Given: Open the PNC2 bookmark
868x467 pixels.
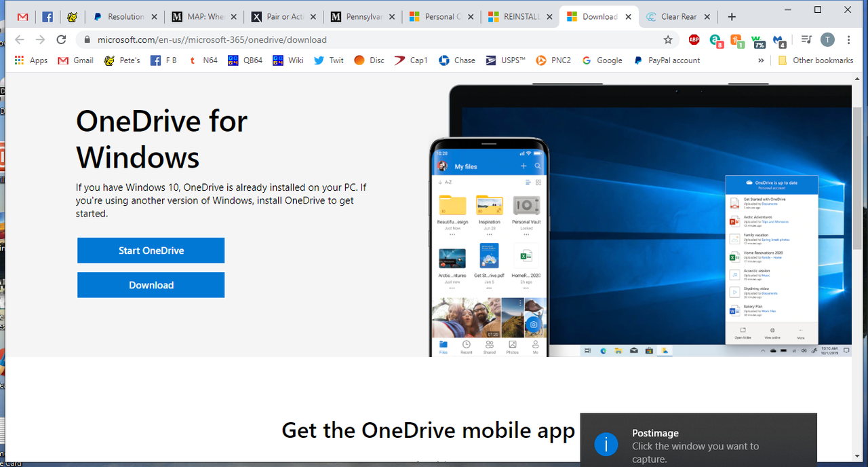Looking at the screenshot, I should pos(553,60).
